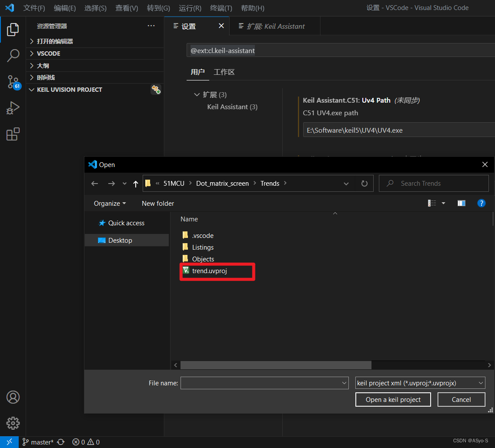Open the 文件(F) menu
Viewport: 495px width, 448px height.
click(34, 8)
